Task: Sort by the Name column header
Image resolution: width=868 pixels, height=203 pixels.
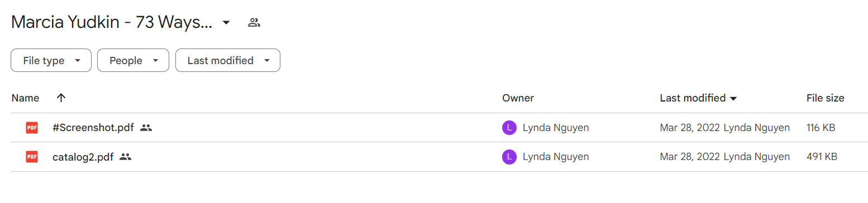Action: tap(25, 98)
